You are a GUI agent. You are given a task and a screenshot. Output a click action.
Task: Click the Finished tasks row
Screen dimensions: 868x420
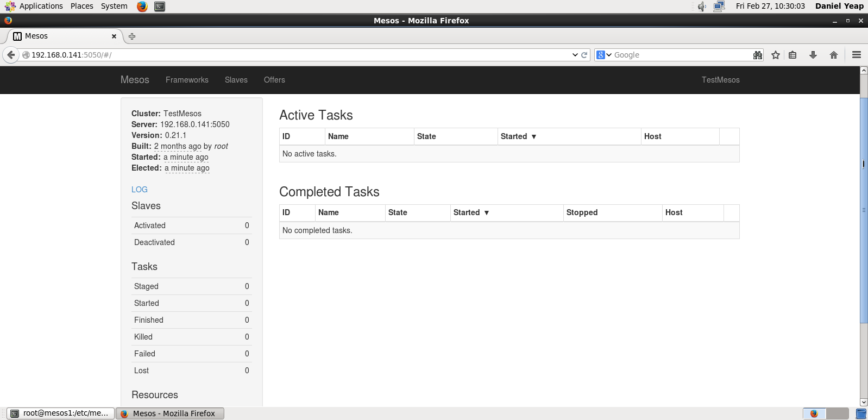[192, 320]
